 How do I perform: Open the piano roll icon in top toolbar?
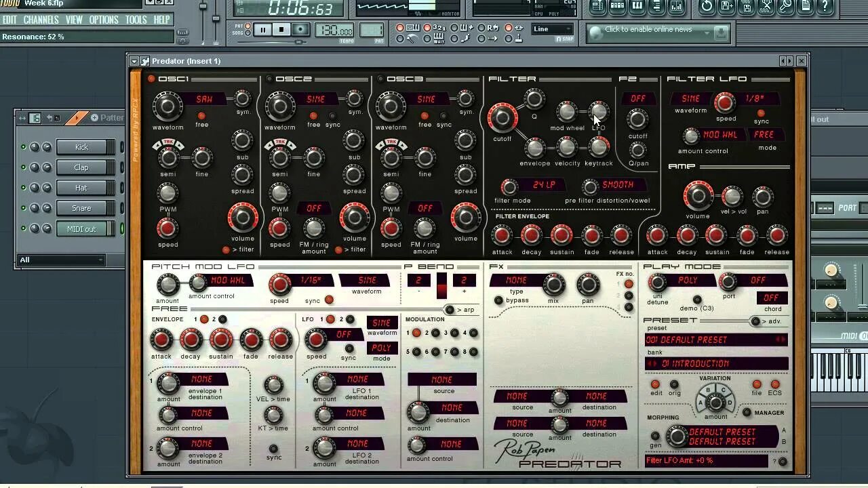(x=637, y=7)
